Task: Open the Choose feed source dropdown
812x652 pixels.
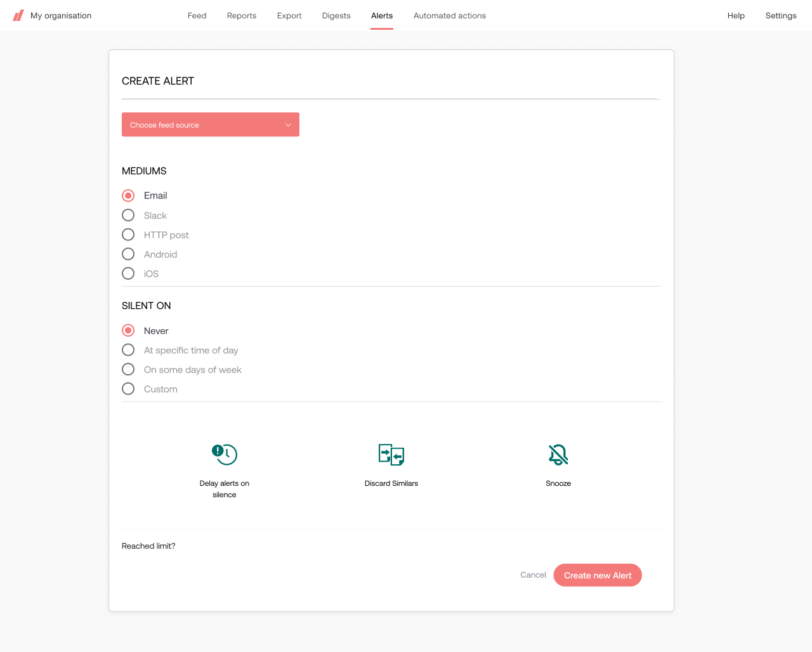Action: click(x=211, y=124)
